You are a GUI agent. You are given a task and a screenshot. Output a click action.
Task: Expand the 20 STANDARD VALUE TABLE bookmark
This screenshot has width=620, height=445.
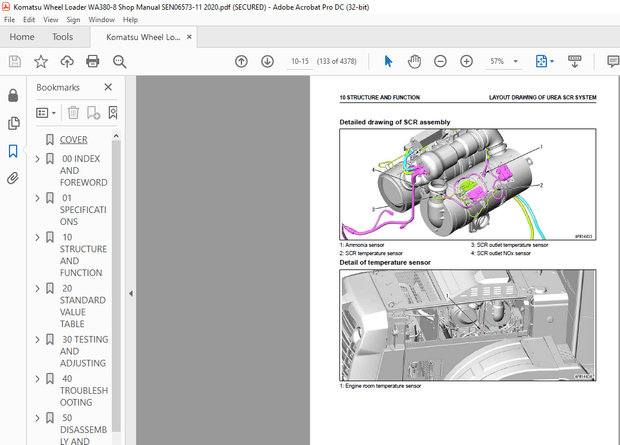point(38,289)
